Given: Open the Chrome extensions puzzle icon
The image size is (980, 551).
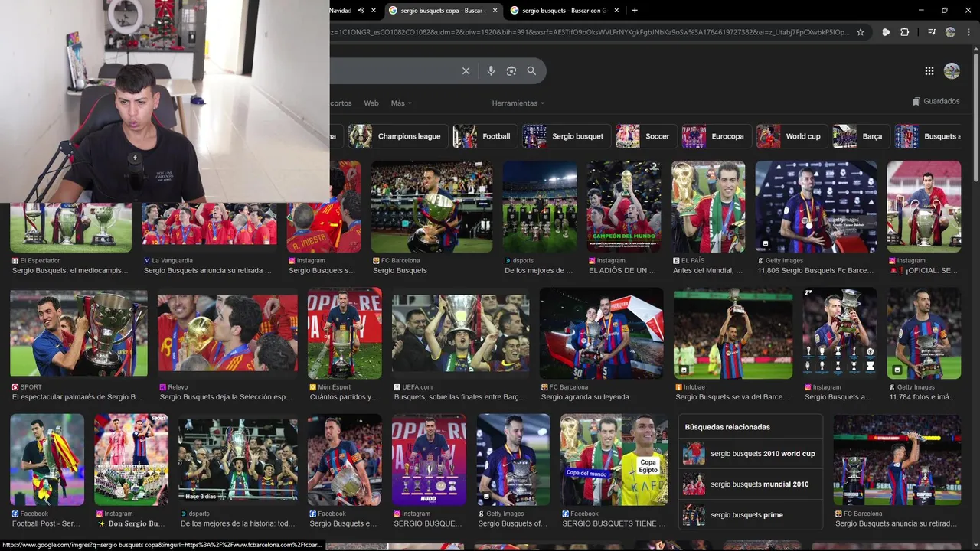Looking at the screenshot, I should point(904,32).
